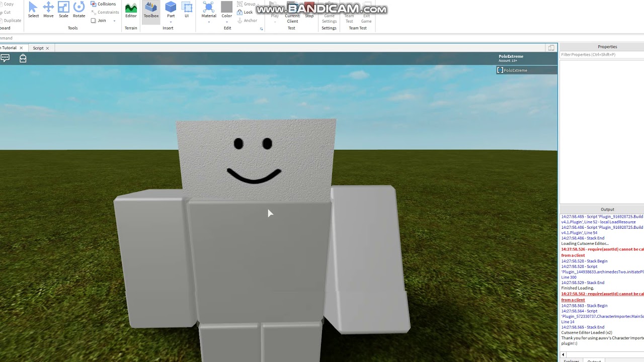Activate the Move tool

48,10
